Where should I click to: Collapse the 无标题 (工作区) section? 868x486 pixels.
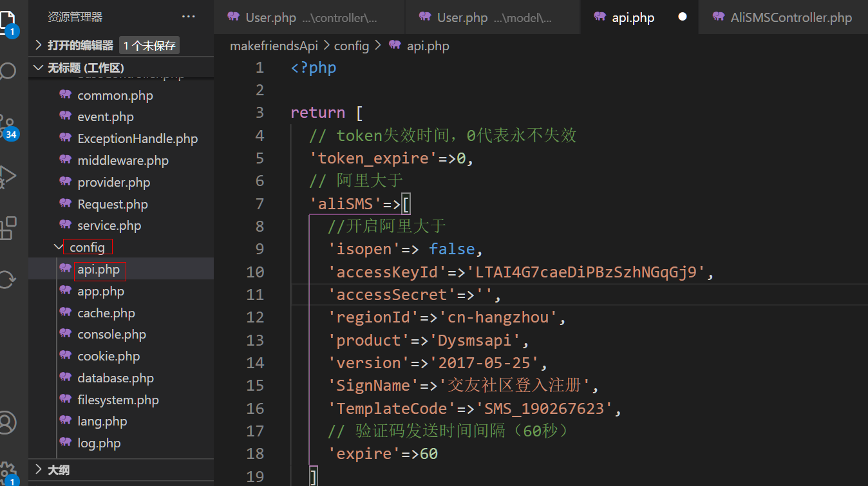[x=85, y=68]
